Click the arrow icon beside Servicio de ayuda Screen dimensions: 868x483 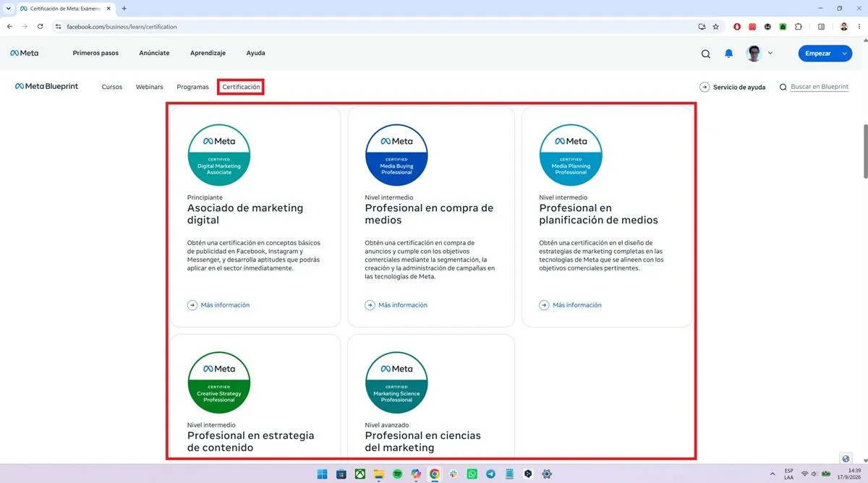(x=705, y=87)
